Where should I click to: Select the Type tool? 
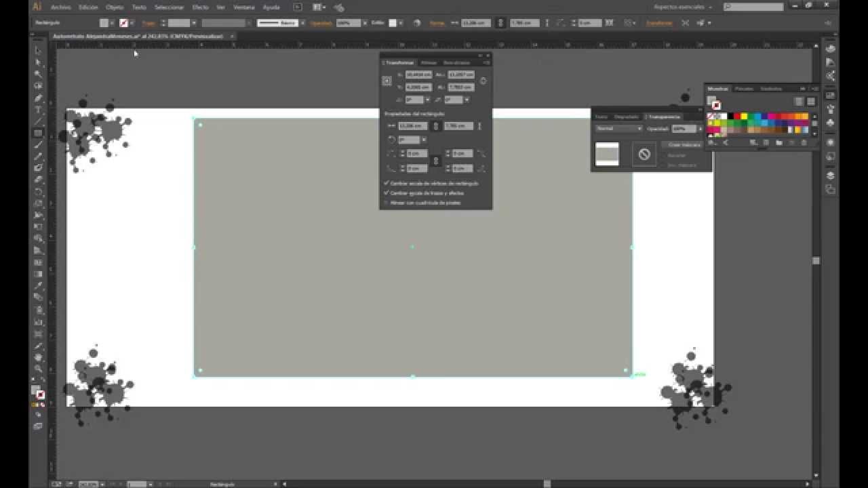pos(38,109)
